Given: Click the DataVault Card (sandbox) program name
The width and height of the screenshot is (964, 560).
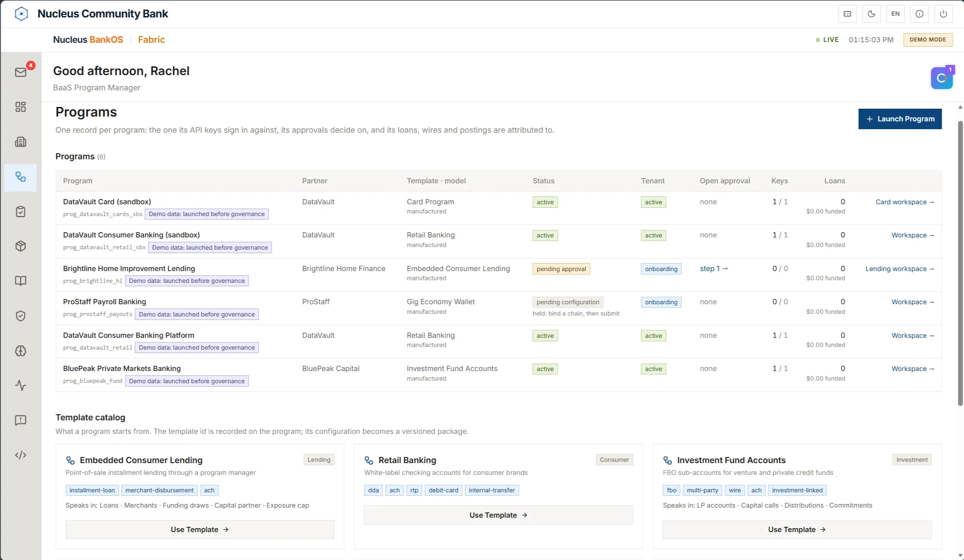Looking at the screenshot, I should [x=107, y=202].
